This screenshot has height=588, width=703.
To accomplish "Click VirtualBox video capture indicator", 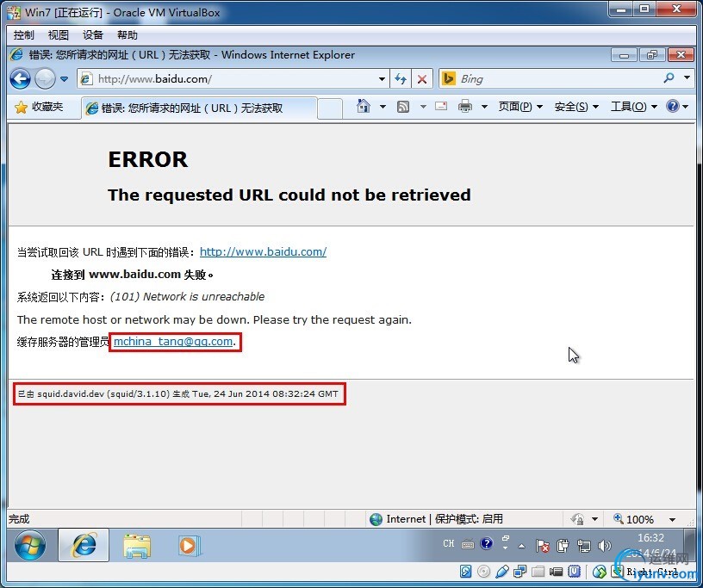I will point(557,572).
